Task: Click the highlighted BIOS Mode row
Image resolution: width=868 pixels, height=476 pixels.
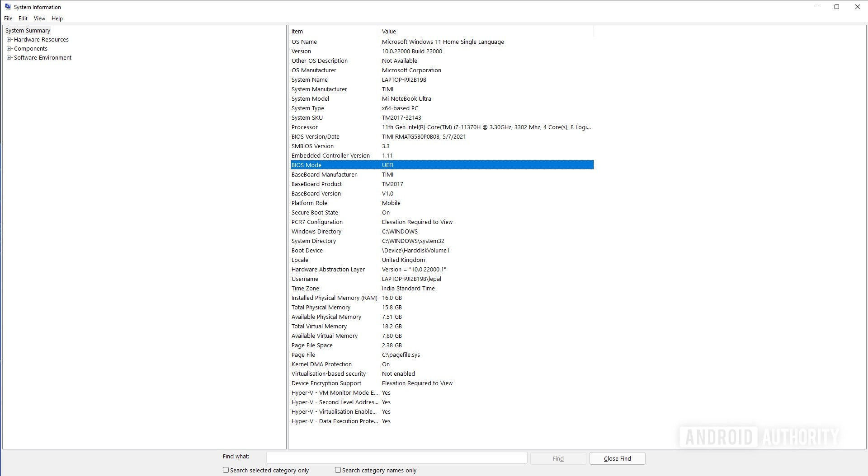Action: click(442, 165)
